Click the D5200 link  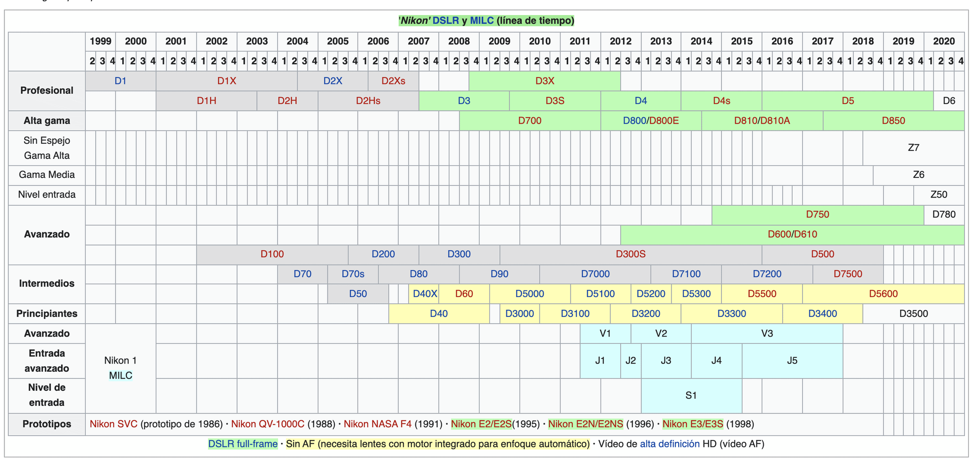point(651,294)
